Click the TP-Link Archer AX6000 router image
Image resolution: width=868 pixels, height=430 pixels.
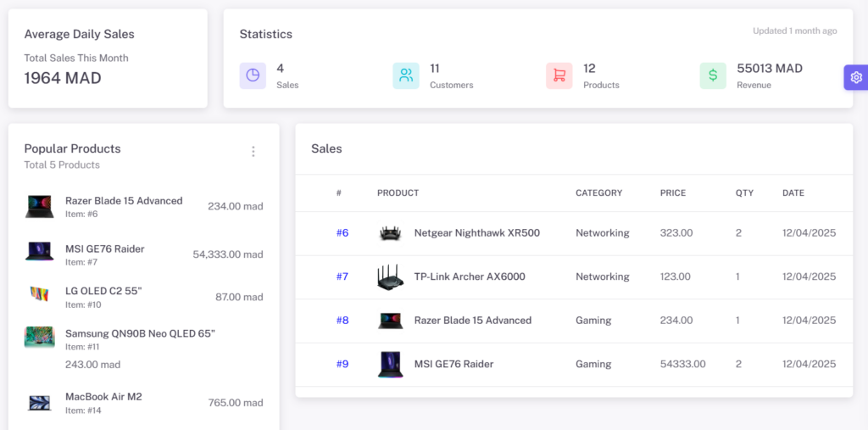coord(391,276)
